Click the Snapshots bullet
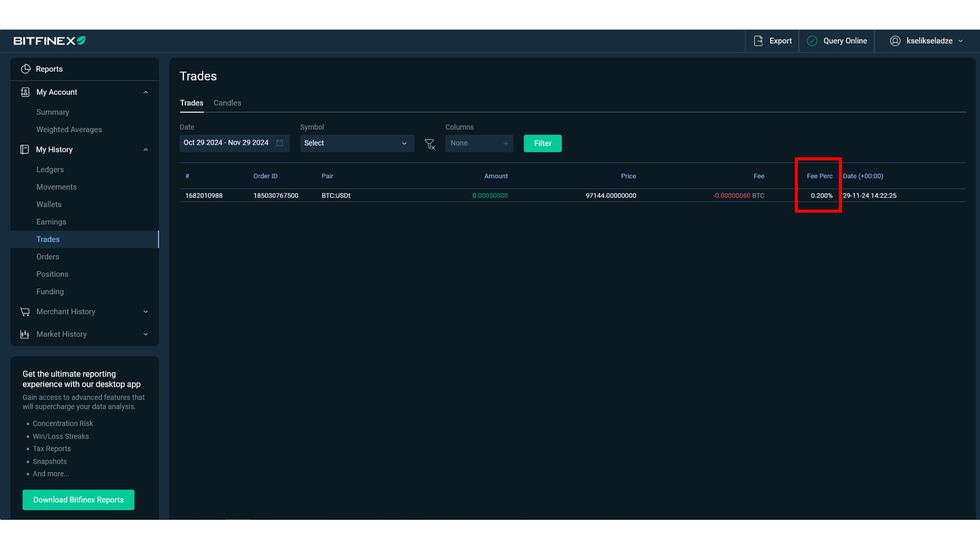980x551 pixels. pos(50,461)
